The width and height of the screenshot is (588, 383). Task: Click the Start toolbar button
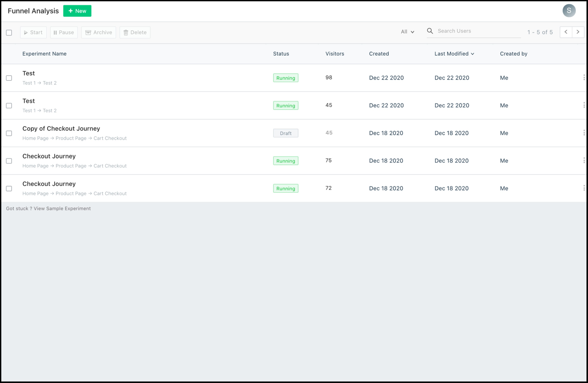coord(33,32)
